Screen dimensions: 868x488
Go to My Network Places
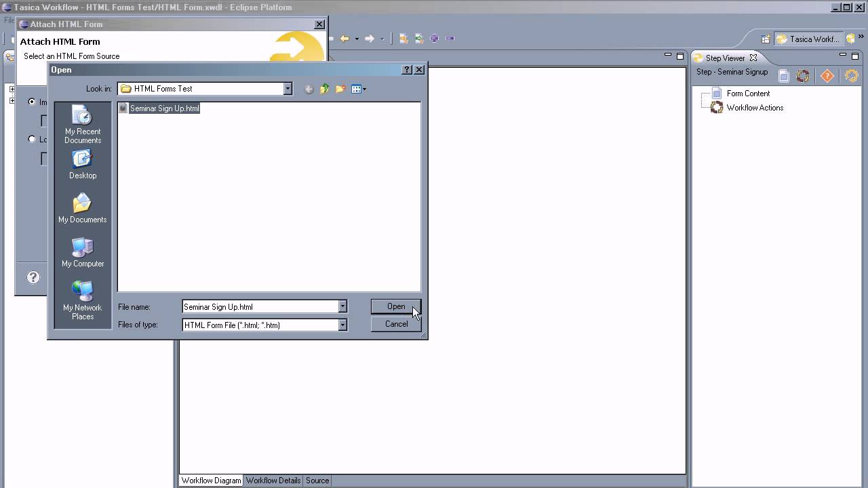83,301
